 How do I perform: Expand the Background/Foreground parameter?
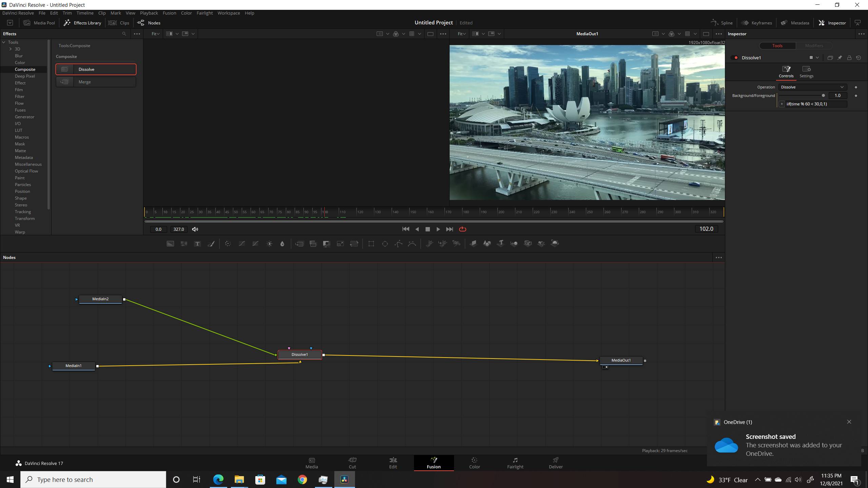coord(782,103)
